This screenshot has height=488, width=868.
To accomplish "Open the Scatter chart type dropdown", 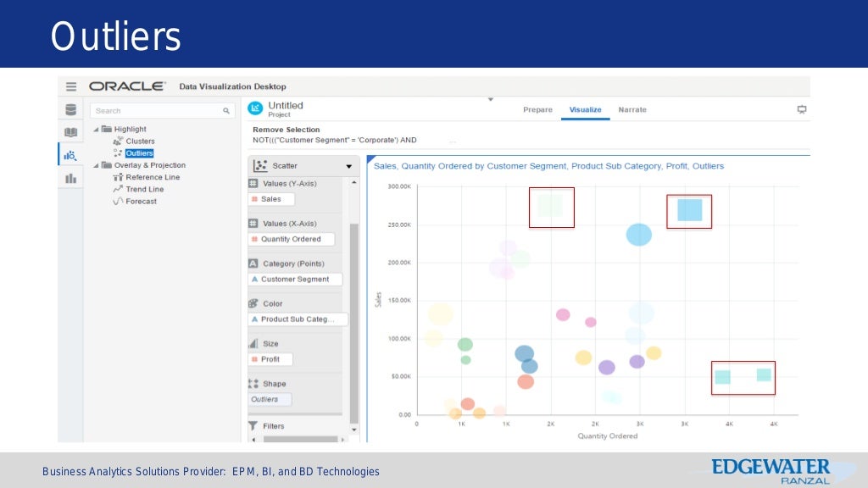I will (x=348, y=166).
